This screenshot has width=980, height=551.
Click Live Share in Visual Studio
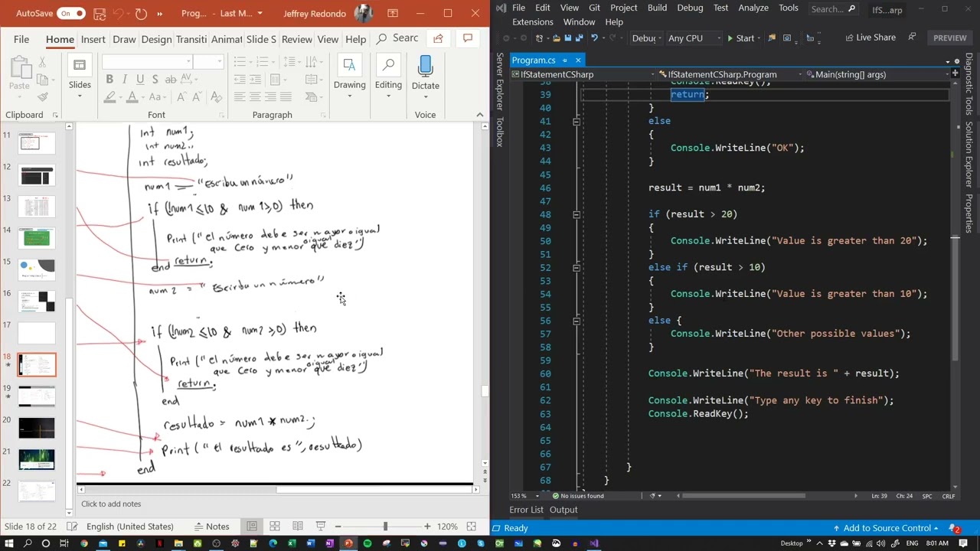869,37
